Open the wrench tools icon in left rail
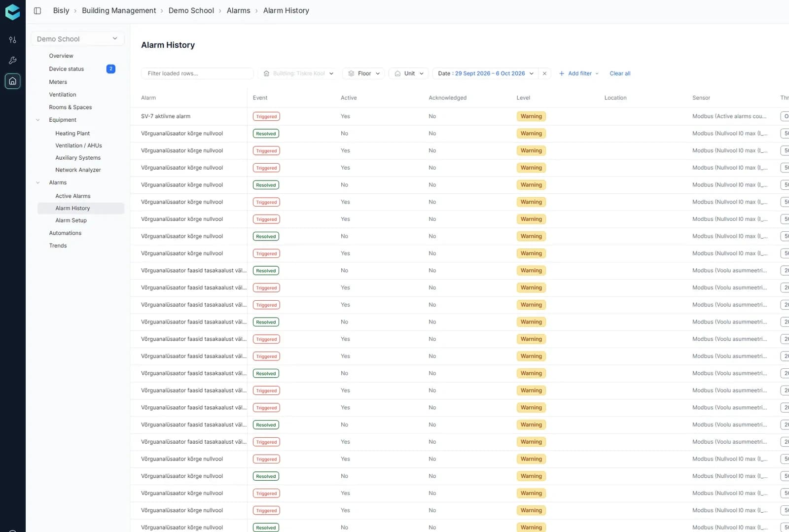The height and width of the screenshot is (532, 789). (13, 60)
